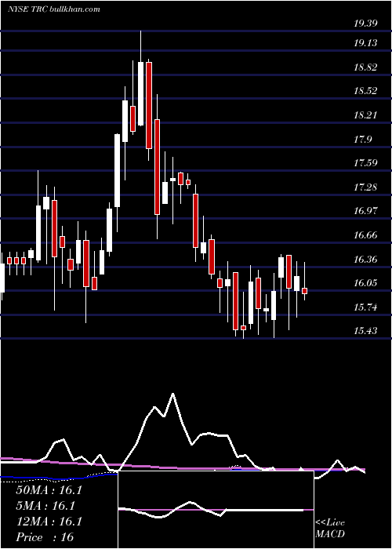
Task: Click the tallest white candle reaching the chart high
Action: (x=140, y=93)
